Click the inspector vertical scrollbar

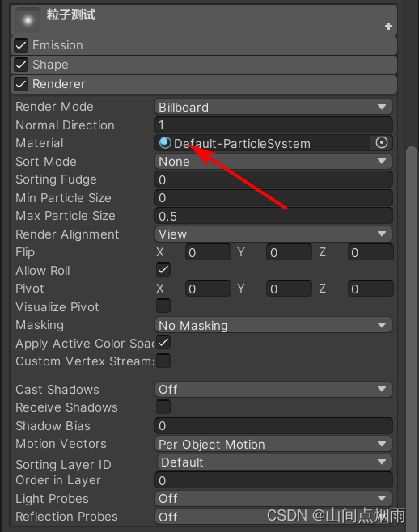[412, 336]
